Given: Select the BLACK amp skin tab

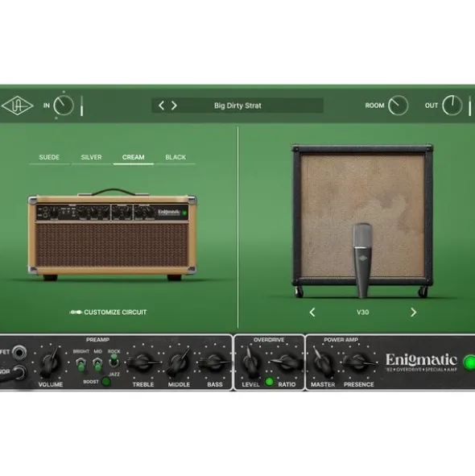Looking at the screenshot, I should (176, 157).
